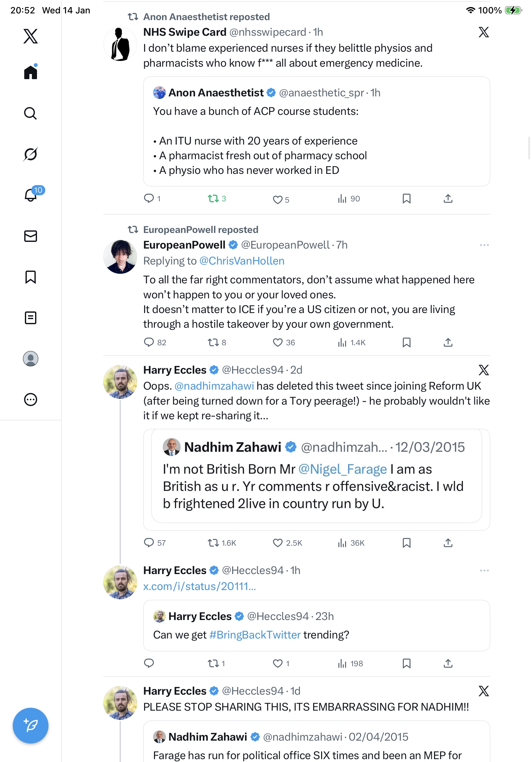Viewport: 532px width, 762px height.
Task: Open more options on Harry Eccles 1h post
Action: (484, 570)
